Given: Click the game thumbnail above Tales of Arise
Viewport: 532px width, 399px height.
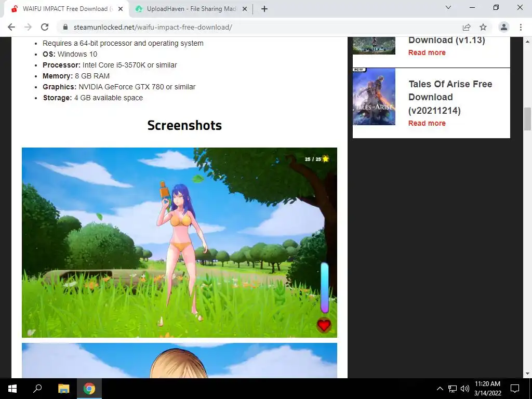Looking at the screenshot, I should point(374,46).
